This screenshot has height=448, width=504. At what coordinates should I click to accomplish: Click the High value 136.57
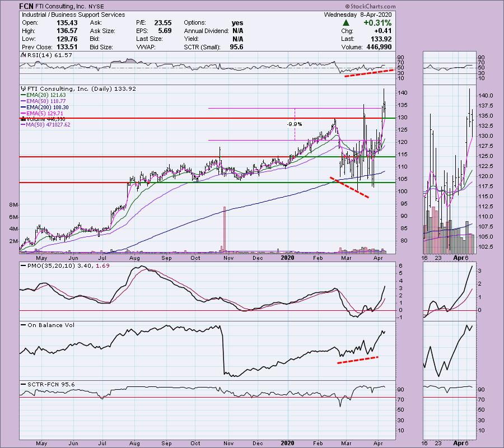click(x=67, y=31)
